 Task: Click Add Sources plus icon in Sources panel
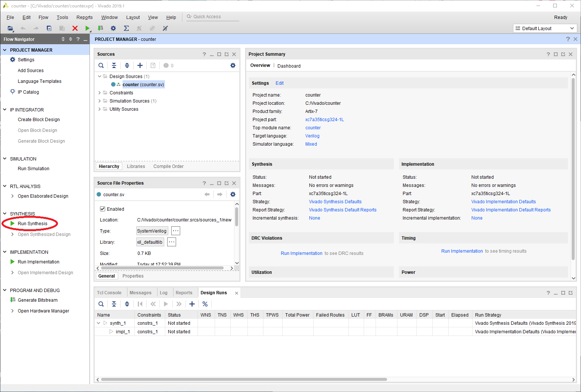point(140,65)
